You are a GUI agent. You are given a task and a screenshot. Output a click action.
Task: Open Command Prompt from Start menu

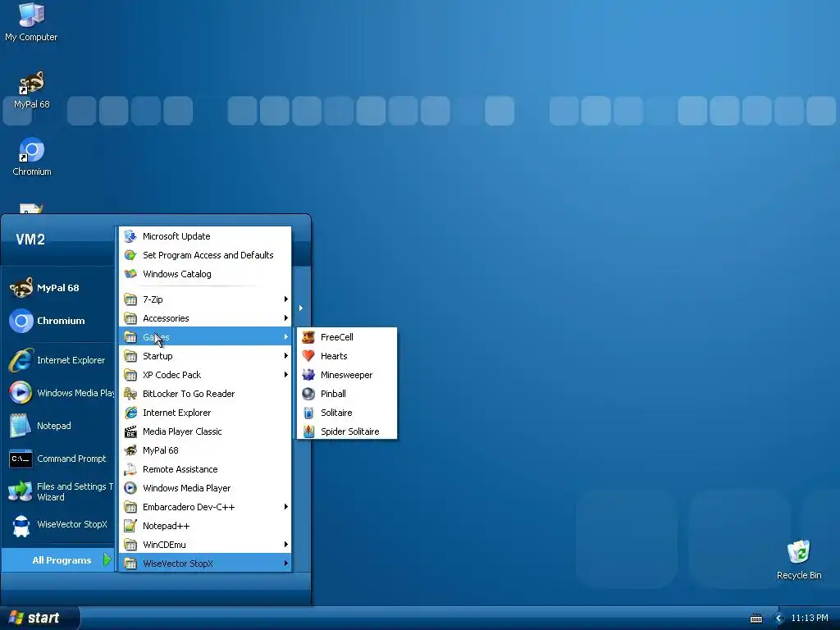click(59, 459)
